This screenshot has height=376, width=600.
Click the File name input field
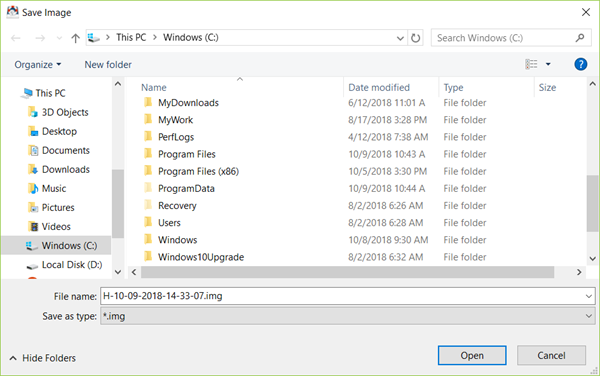[342, 296]
